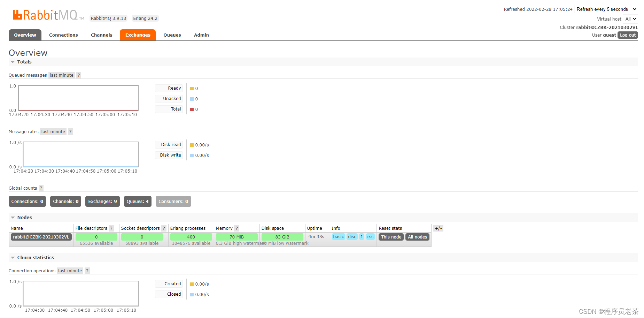
Task: Open help for File descriptors
Action: (111, 228)
